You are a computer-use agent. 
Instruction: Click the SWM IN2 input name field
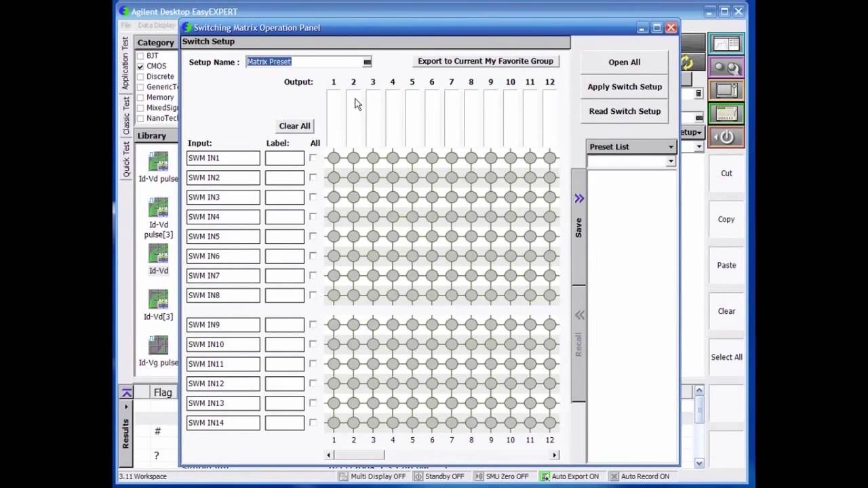point(223,178)
